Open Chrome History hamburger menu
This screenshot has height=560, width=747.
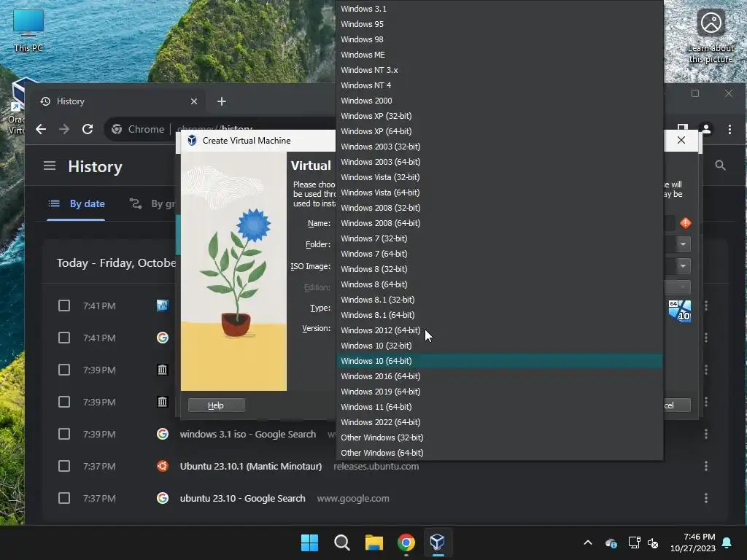pyautogui.click(x=50, y=166)
